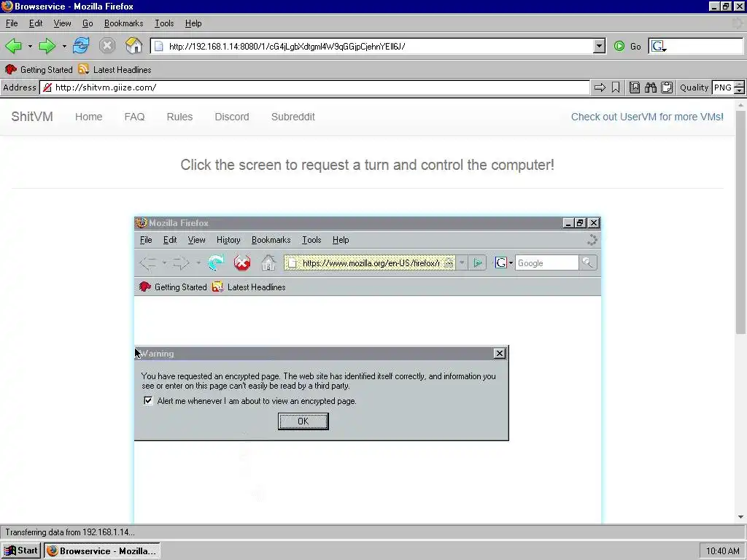Click the Getting Started bookmark icon in outer bookmarks bar

(x=10, y=69)
